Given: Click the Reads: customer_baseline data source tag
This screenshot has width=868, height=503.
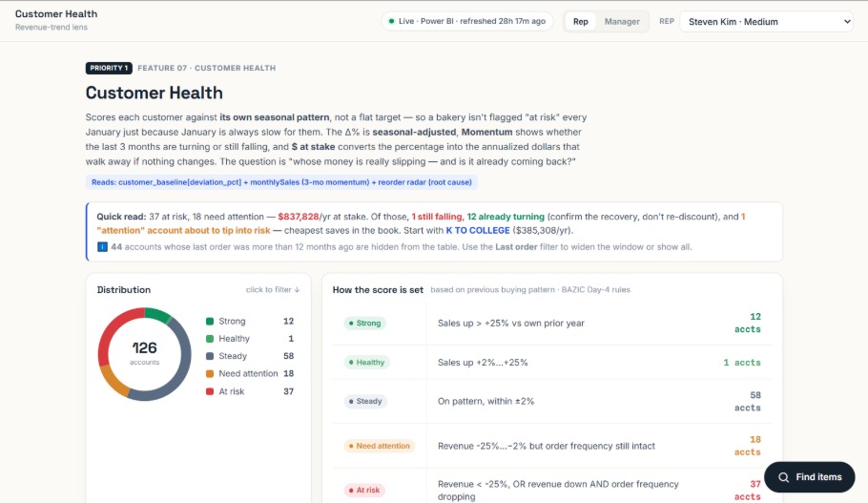Looking at the screenshot, I should (281, 182).
